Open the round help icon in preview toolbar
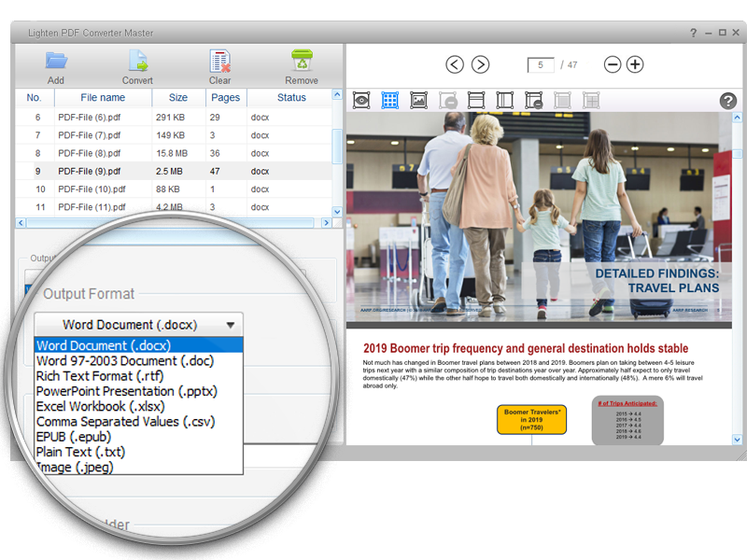Screen dimensions: 747x560 [x=728, y=101]
